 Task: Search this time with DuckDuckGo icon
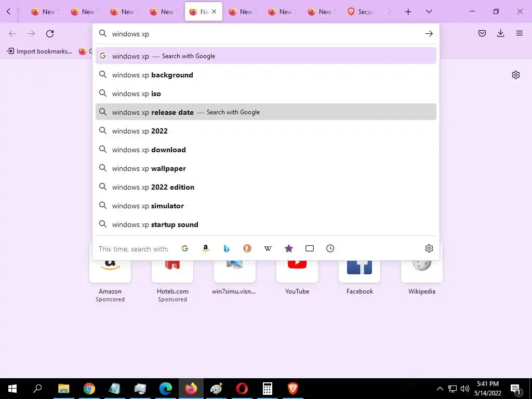pos(247,248)
